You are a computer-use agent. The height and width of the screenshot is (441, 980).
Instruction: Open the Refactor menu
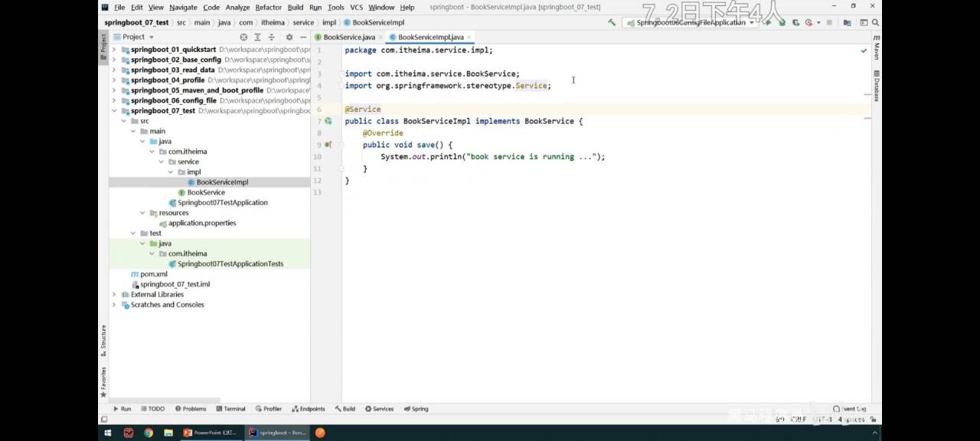pyautogui.click(x=269, y=8)
